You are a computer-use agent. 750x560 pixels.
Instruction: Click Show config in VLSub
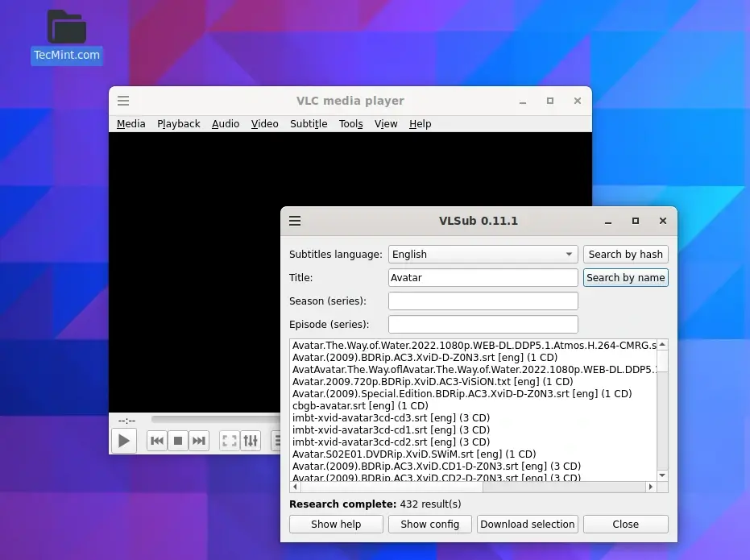(x=429, y=524)
